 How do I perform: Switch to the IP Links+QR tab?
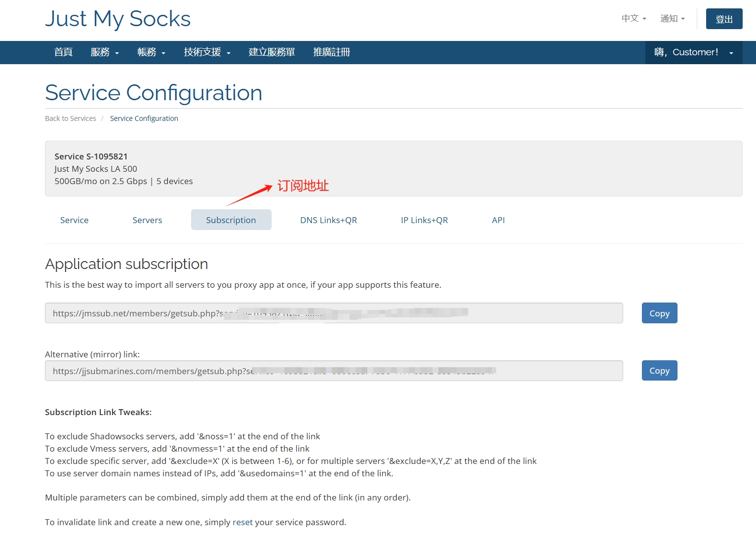coord(424,220)
